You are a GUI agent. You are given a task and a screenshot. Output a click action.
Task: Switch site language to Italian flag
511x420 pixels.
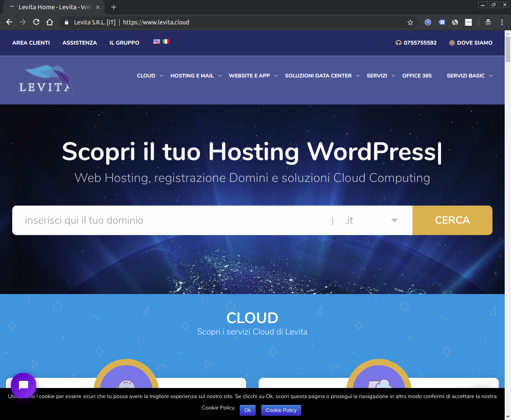point(166,42)
